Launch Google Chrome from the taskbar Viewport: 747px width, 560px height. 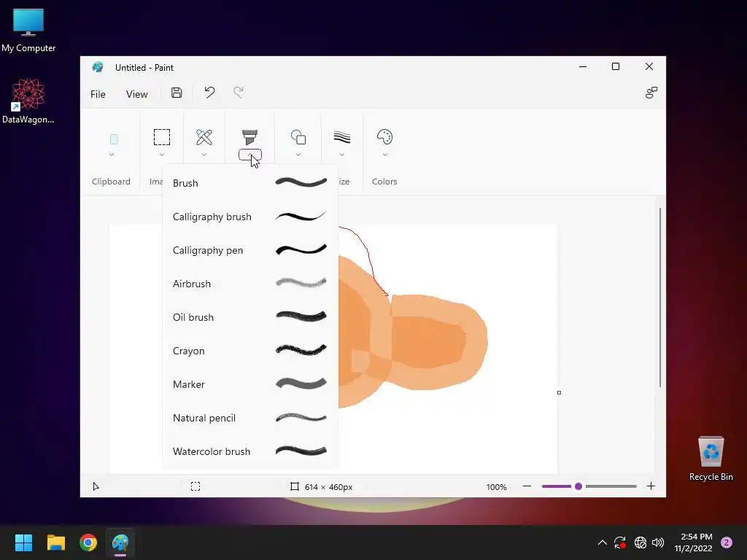click(88, 542)
